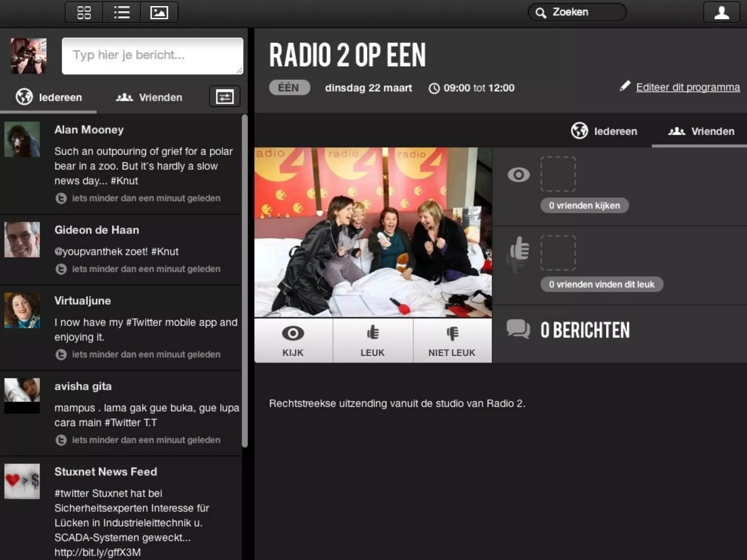Open Radio 2 program photo thumbnail
The image size is (747, 560).
(373, 232)
